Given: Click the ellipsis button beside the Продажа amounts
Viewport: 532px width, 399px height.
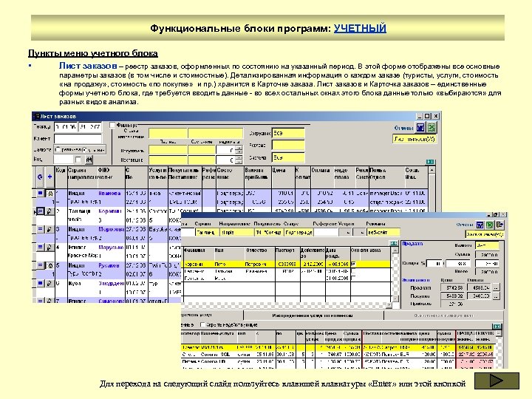Looking at the screenshot, I should [x=496, y=287].
